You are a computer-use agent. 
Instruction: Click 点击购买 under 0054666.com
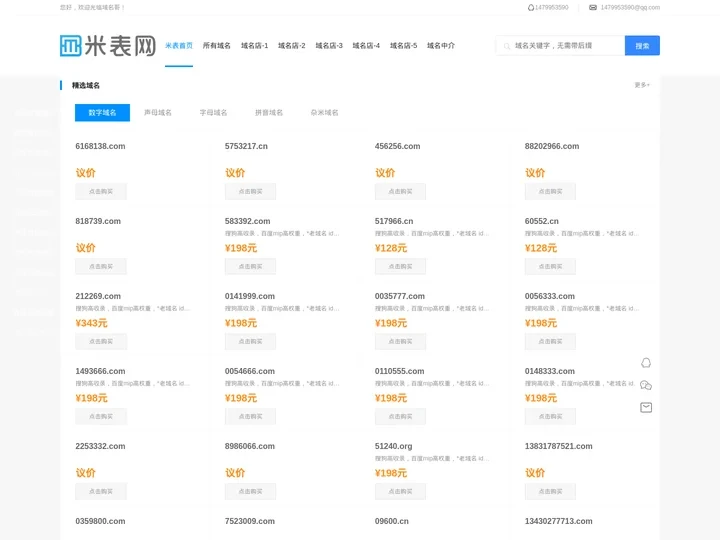click(250, 416)
